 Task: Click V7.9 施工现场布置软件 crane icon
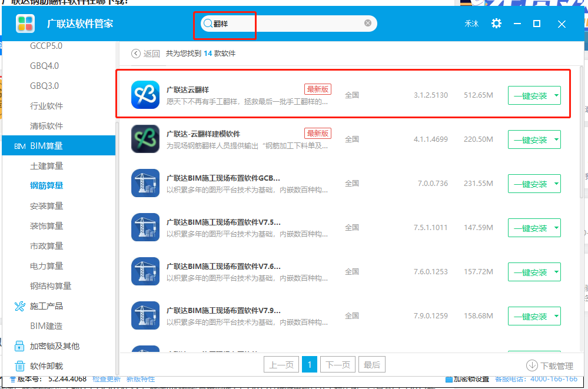pos(145,315)
